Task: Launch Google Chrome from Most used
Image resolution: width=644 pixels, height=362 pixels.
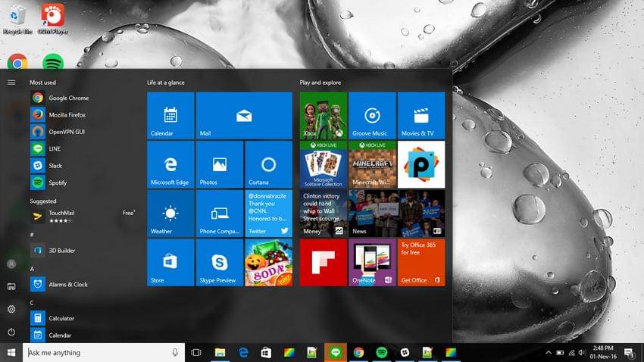Action: click(68, 98)
